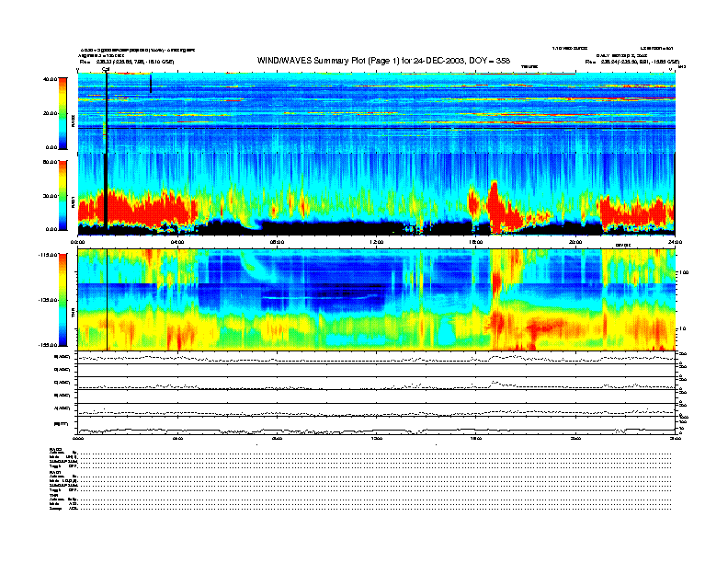Click the TNR color scale bar

63,300
